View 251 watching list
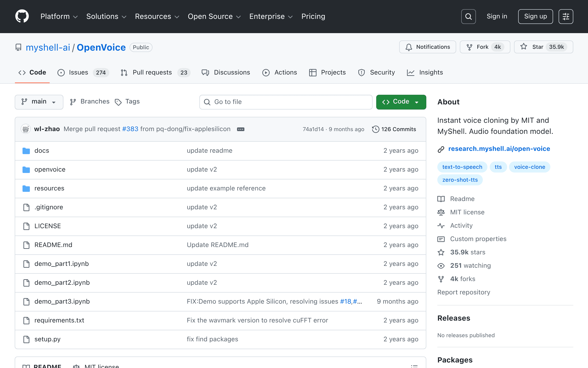 tap(464, 265)
